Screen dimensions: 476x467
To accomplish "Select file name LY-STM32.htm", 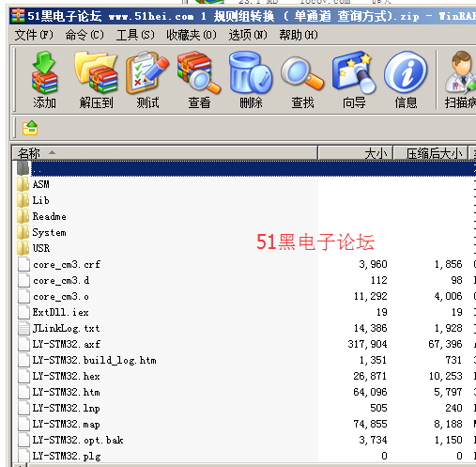I will tap(66, 392).
